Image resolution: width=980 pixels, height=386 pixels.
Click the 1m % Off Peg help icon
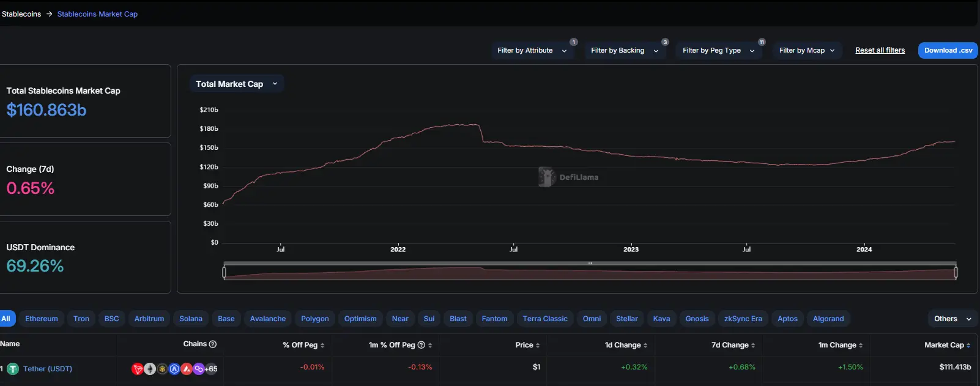click(x=421, y=345)
